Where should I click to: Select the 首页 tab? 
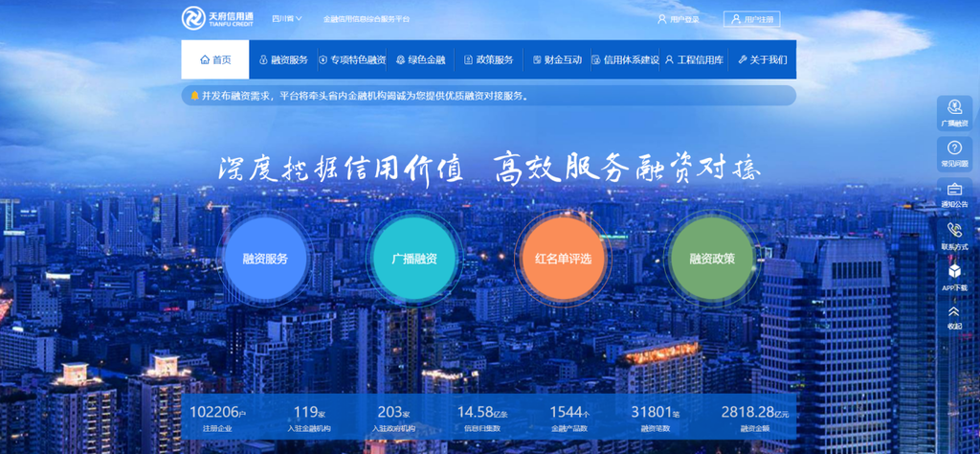(215, 59)
